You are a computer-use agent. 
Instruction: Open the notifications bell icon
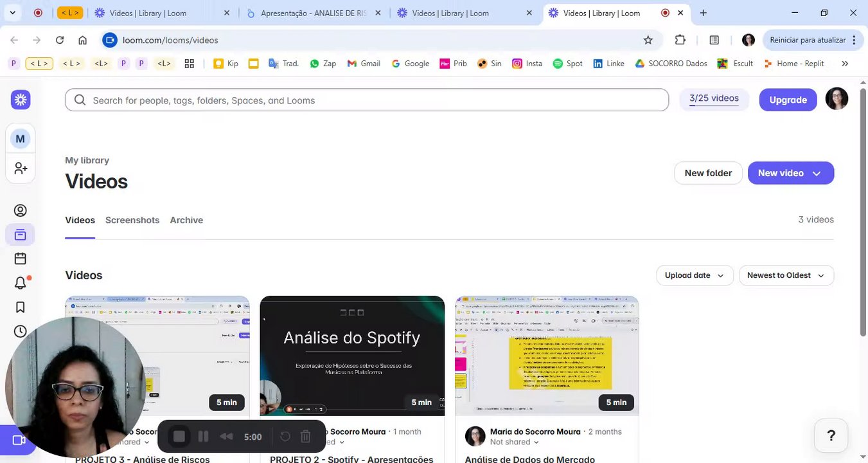[21, 283]
